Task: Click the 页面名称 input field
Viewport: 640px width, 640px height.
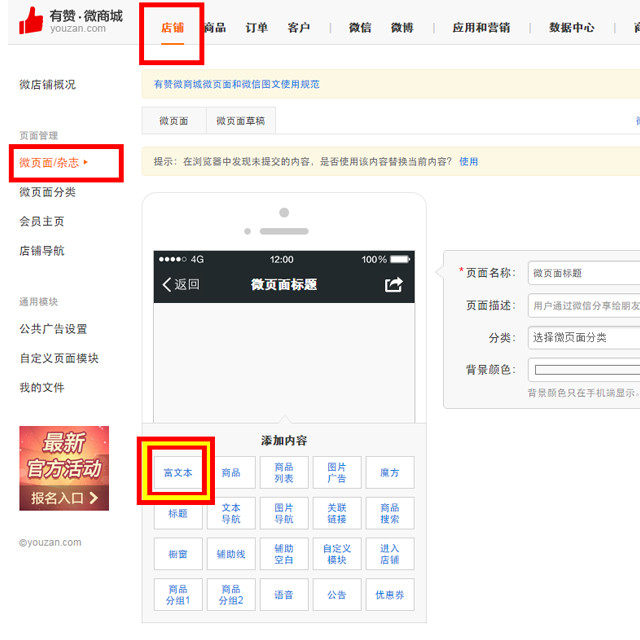Action: pos(584,273)
